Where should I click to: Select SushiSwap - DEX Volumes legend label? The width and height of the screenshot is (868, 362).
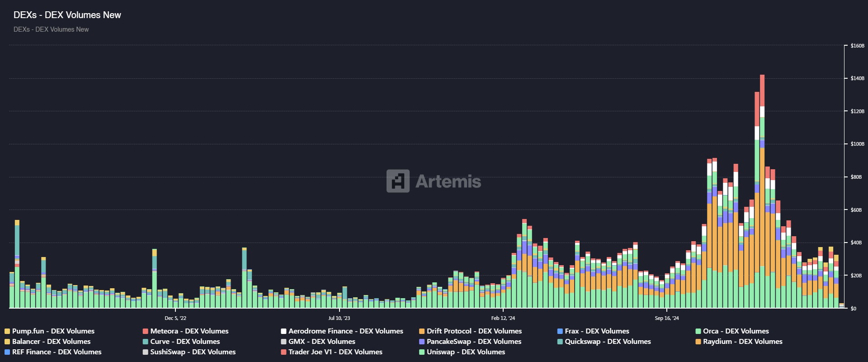coord(193,352)
